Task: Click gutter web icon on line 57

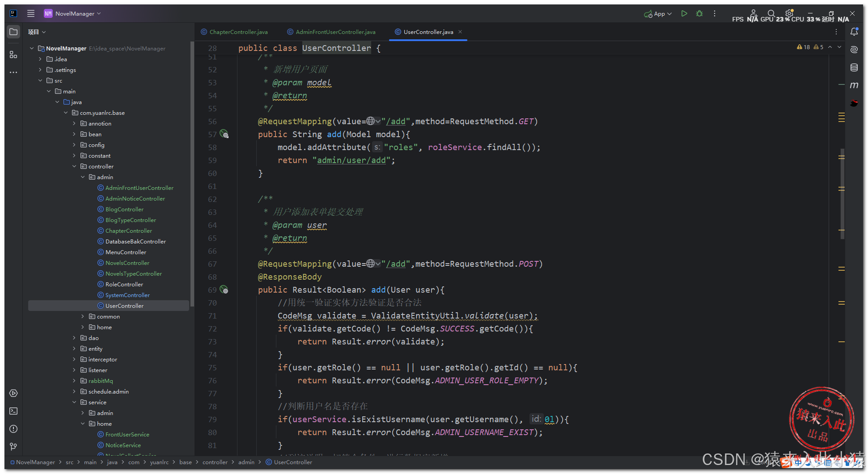Action: (224, 134)
